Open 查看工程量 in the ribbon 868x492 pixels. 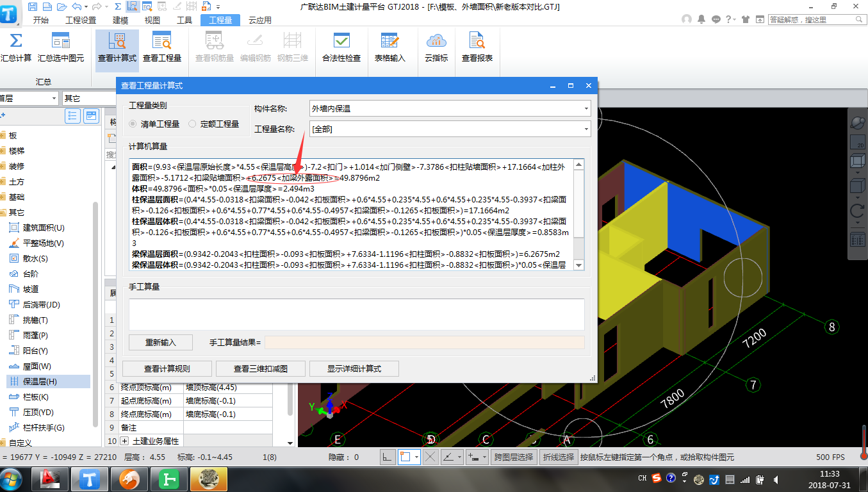coord(161,47)
